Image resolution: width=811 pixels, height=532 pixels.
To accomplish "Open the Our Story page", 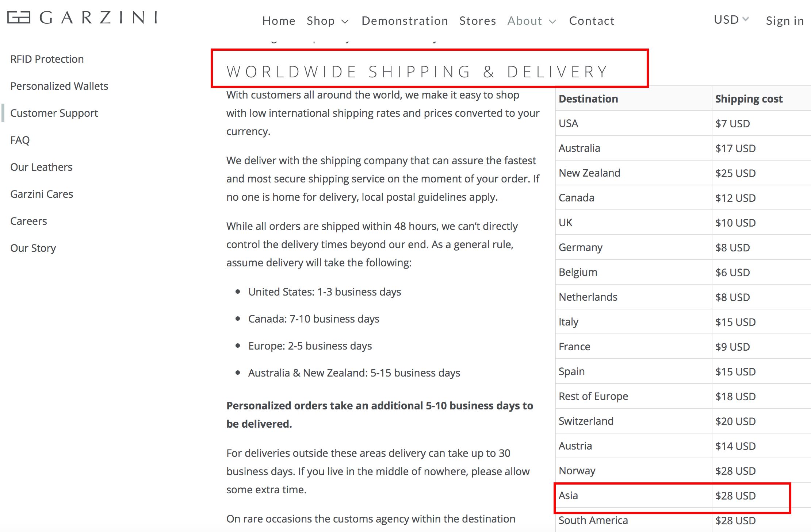I will pos(33,248).
